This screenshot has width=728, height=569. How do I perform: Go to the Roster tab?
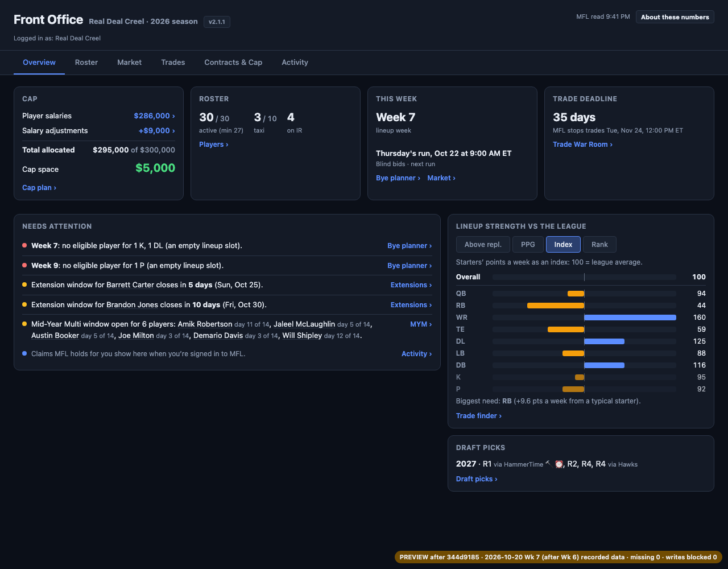point(86,63)
